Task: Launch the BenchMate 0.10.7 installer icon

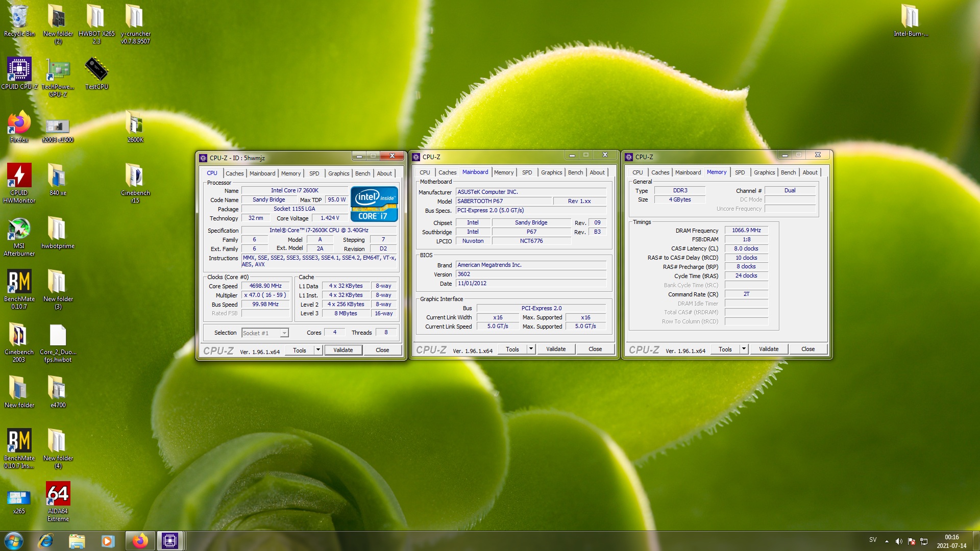Action: pyautogui.click(x=19, y=448)
